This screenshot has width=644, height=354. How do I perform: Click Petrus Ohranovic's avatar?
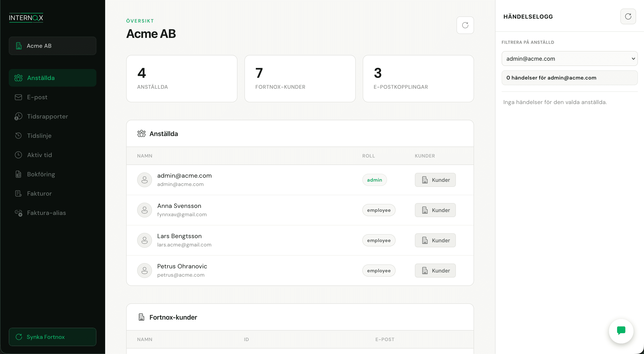tap(145, 271)
